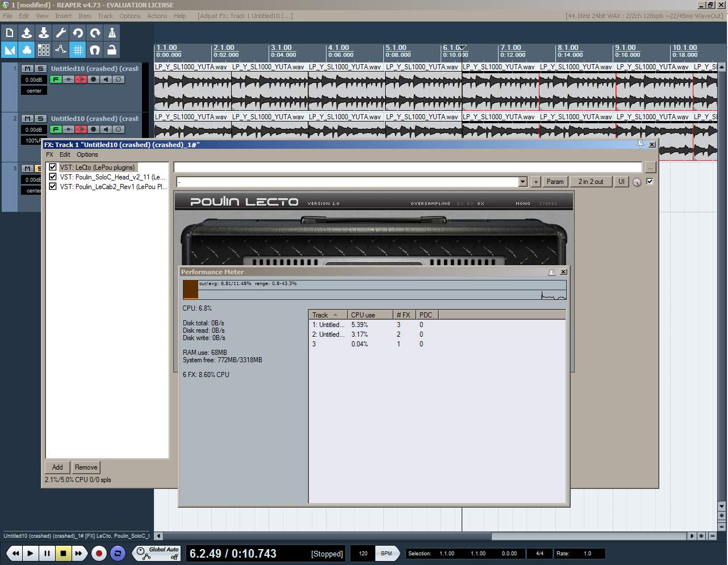
Task: Mute track 1 with the M button
Action: (27, 69)
